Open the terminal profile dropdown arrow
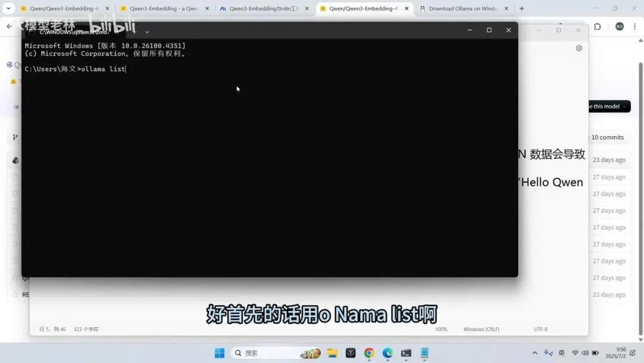Image resolution: width=644 pixels, height=363 pixels. pos(147,32)
